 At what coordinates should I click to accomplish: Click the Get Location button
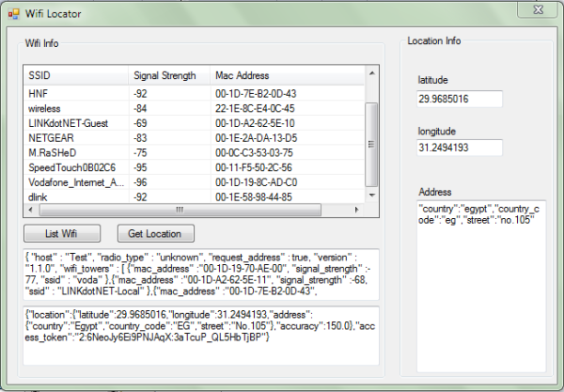[x=156, y=233]
